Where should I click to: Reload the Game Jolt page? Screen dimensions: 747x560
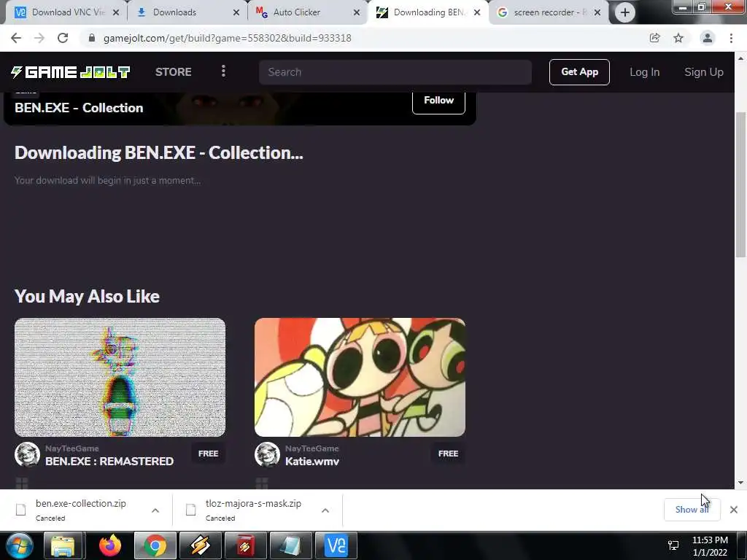point(63,38)
